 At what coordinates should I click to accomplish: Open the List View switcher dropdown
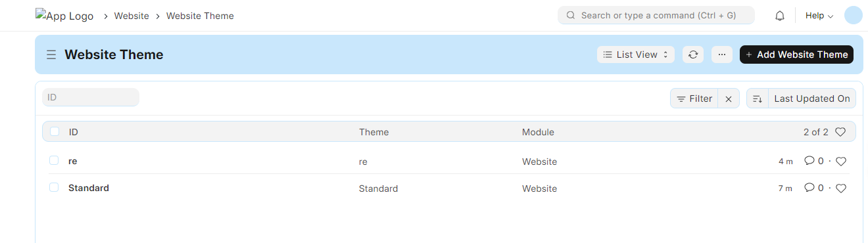point(636,55)
